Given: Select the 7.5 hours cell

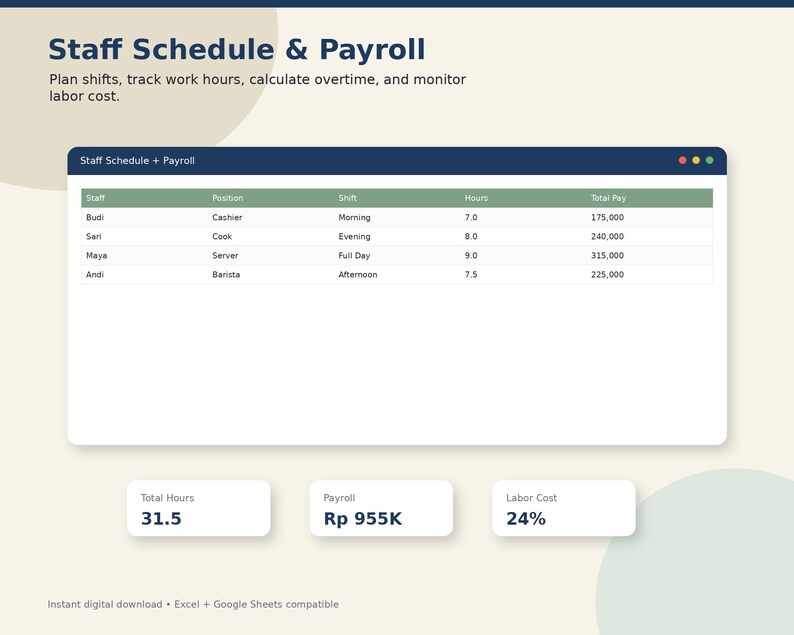Looking at the screenshot, I should pos(523,274).
